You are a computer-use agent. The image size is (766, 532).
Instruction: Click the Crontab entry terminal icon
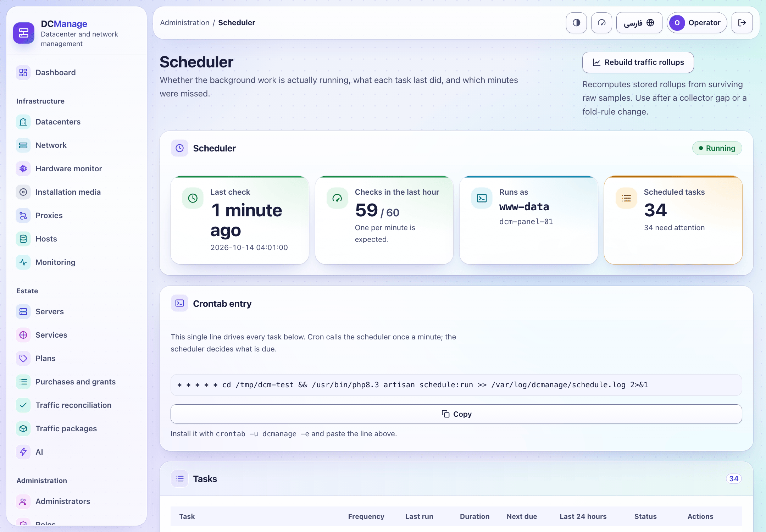(179, 303)
